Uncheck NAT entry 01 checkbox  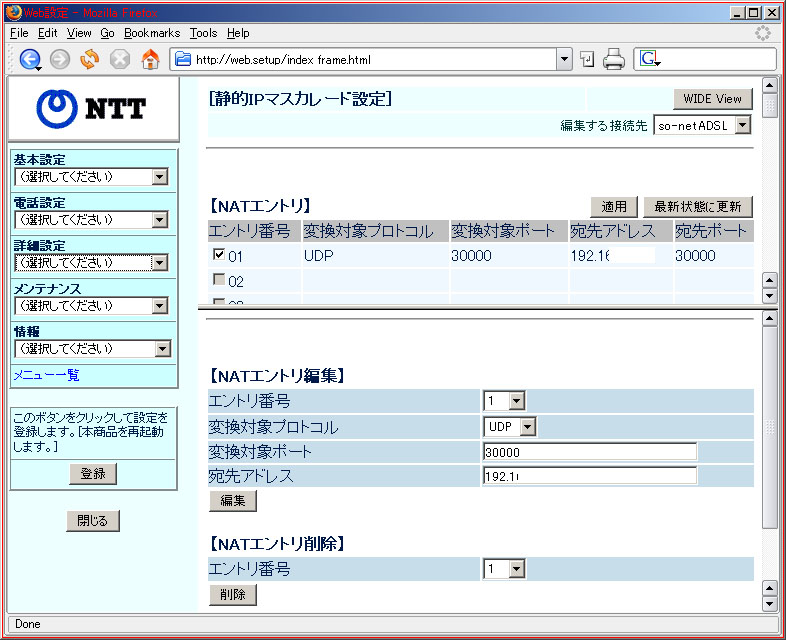pyautogui.click(x=219, y=255)
